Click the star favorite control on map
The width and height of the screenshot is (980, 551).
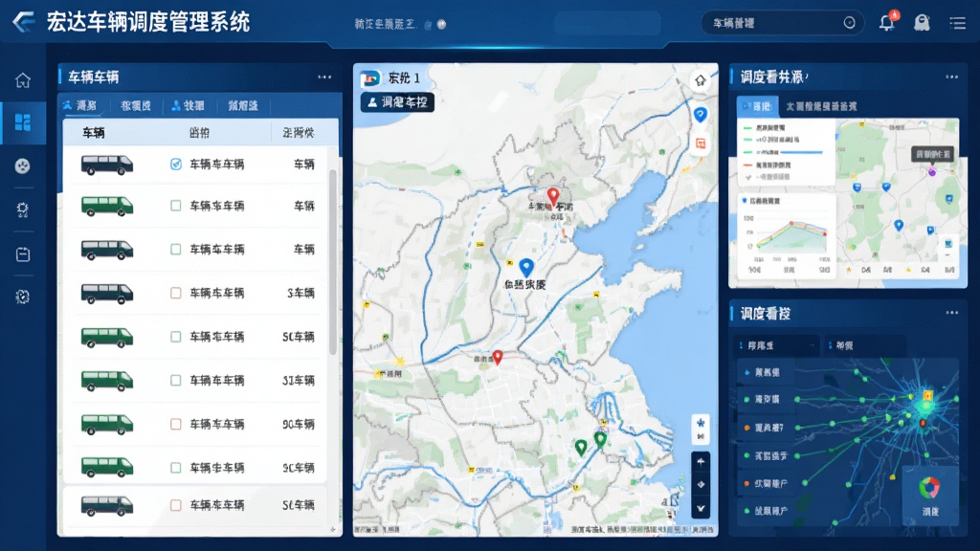(701, 423)
